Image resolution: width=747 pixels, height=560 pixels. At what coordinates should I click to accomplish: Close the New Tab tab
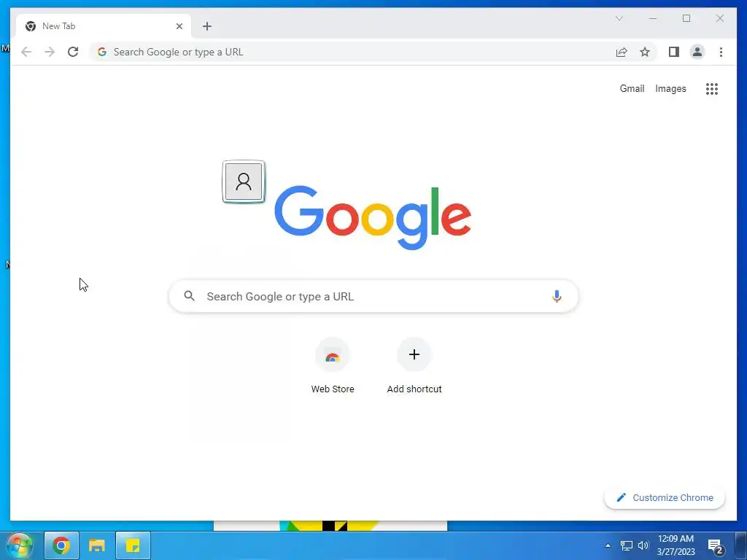tap(179, 26)
